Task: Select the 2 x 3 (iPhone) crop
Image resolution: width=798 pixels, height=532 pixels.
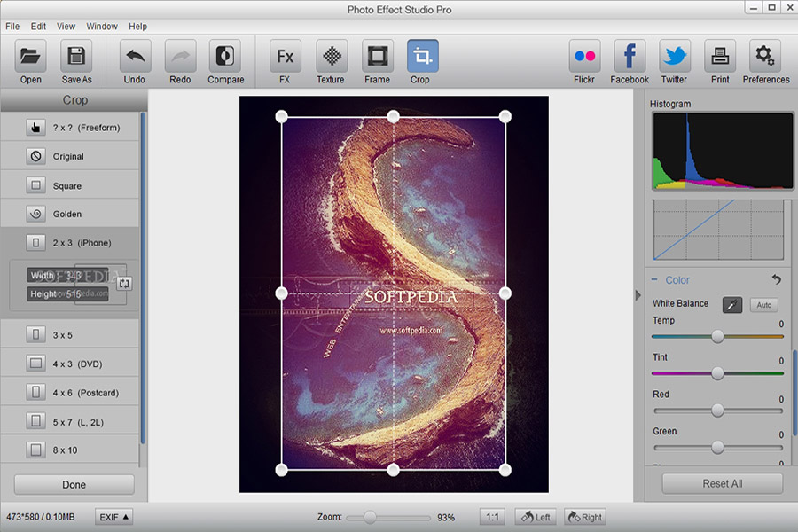Action: [70, 243]
